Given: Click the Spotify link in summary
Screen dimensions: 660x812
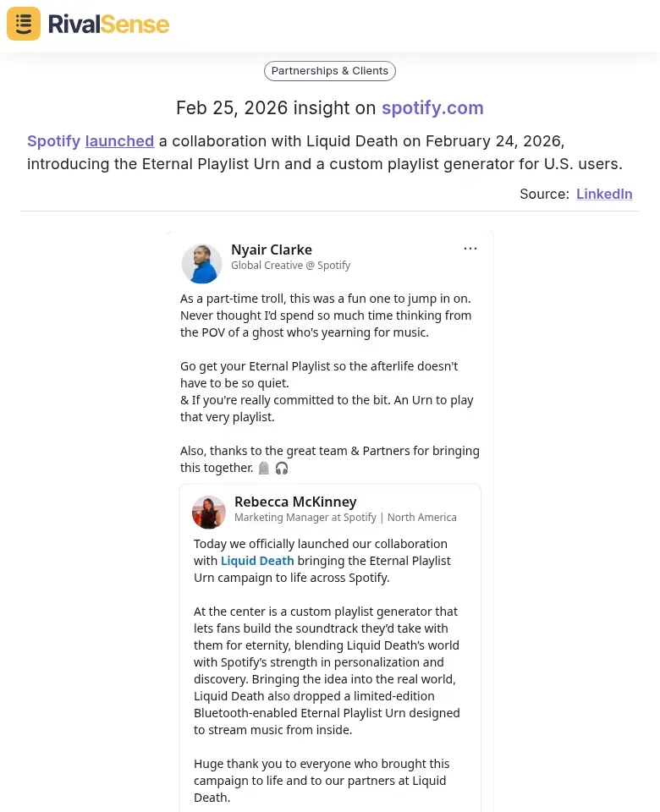Looking at the screenshot, I should tap(53, 141).
